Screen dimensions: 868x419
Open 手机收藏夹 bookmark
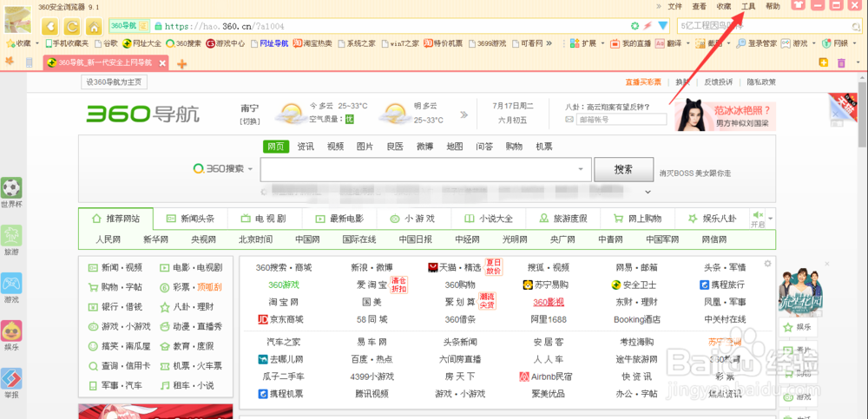pos(67,43)
